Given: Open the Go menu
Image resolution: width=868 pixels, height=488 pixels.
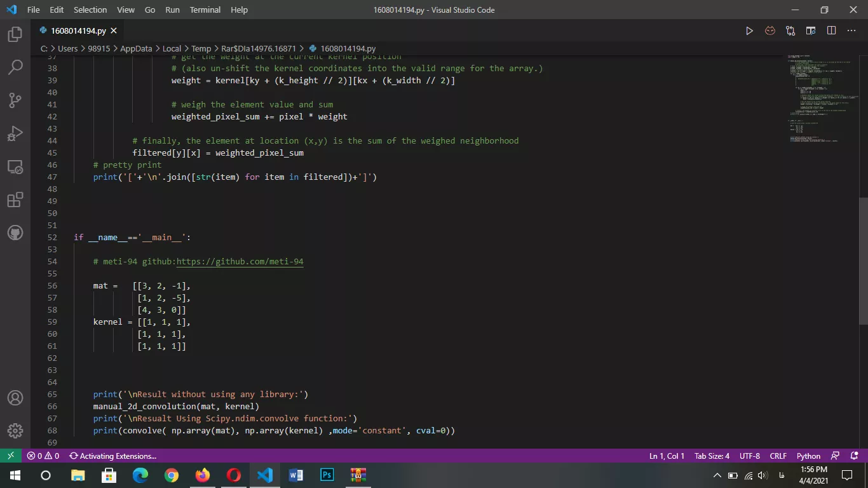Looking at the screenshot, I should point(150,10).
